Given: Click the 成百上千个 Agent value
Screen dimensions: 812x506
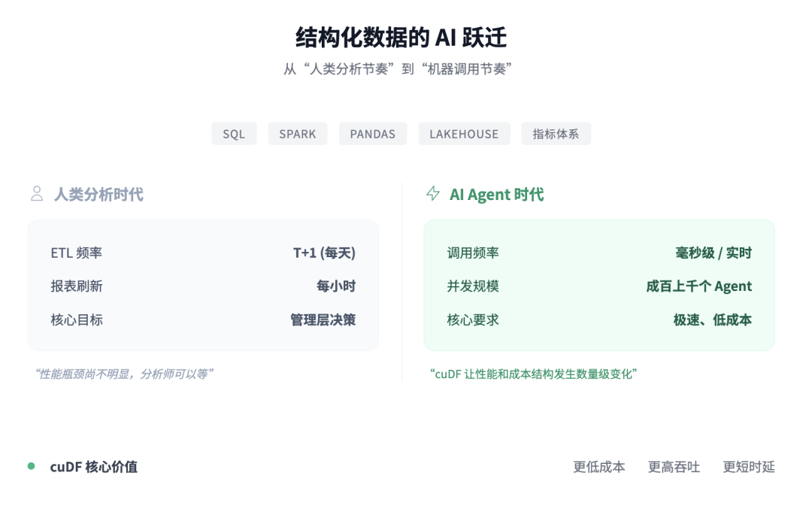Looking at the screenshot, I should (x=698, y=286).
